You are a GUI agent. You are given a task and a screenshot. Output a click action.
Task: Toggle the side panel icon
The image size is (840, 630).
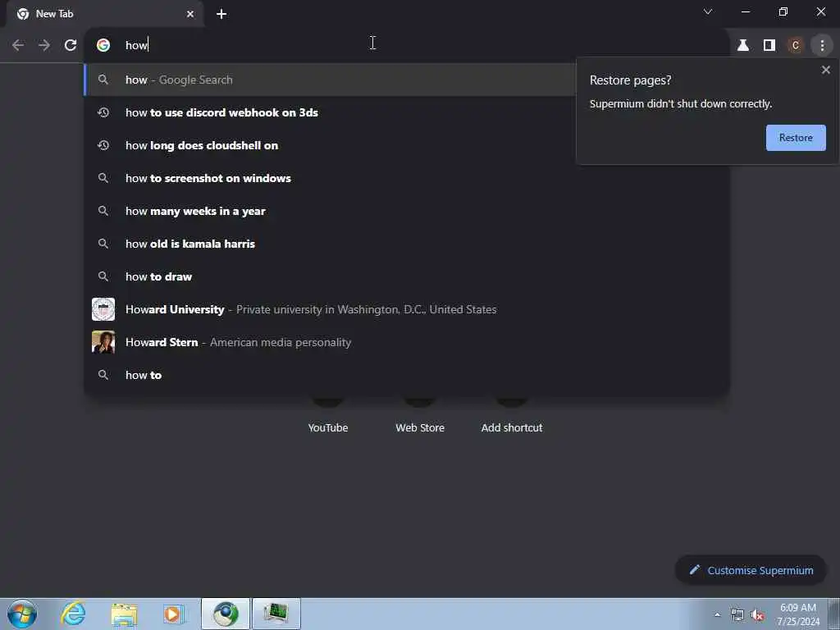(x=769, y=46)
